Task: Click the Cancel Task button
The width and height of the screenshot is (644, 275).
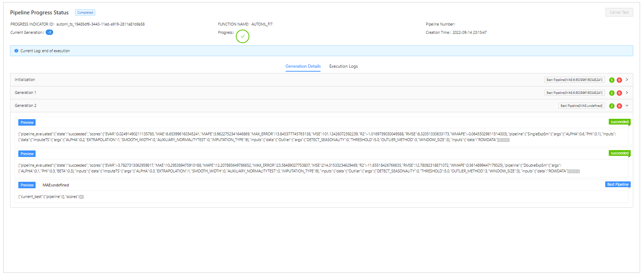Action: tap(619, 12)
